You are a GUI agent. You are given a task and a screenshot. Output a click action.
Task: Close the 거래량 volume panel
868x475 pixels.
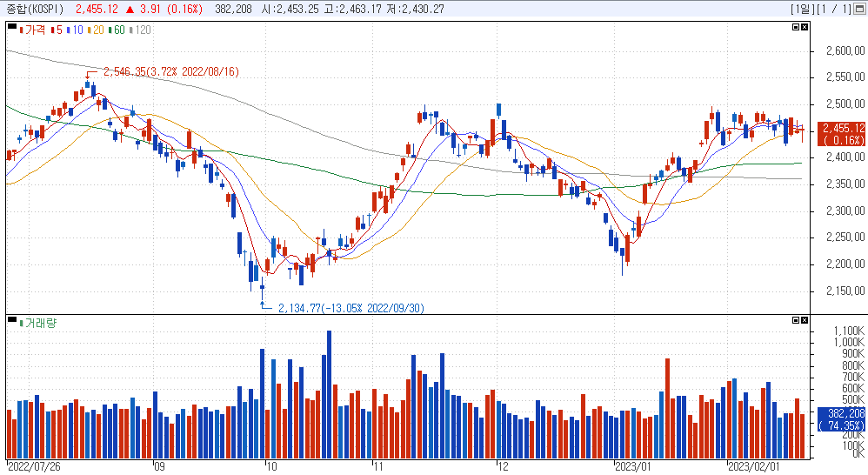point(805,320)
